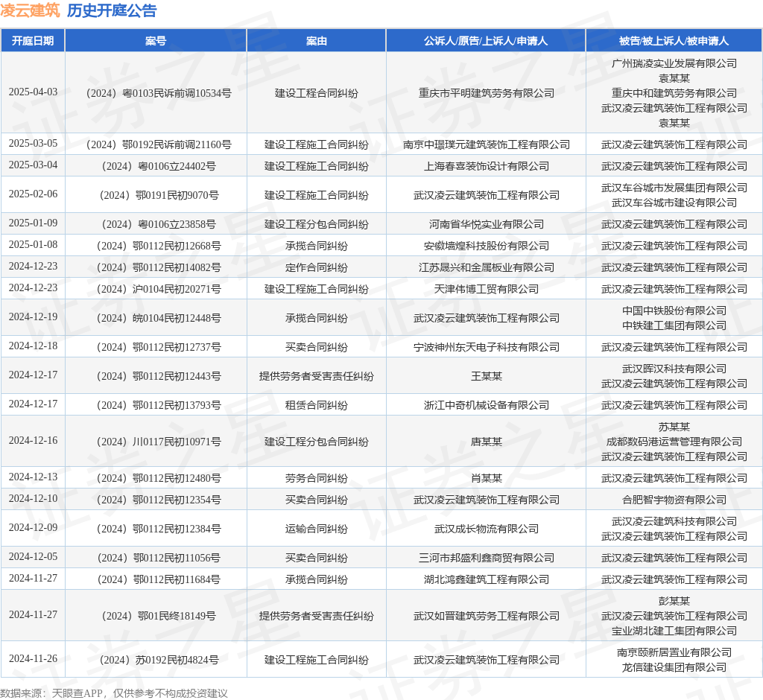This screenshot has height=700, width=763.
Task: Click case number (2024)鄂0112民初12668号
Action: (x=156, y=246)
